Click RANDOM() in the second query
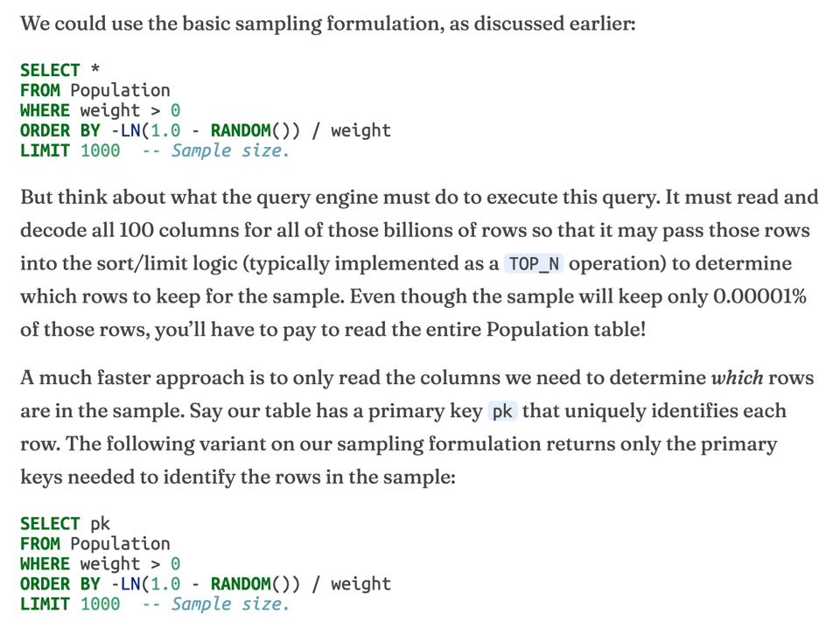This screenshot has height=635, width=840. pyautogui.click(x=249, y=583)
